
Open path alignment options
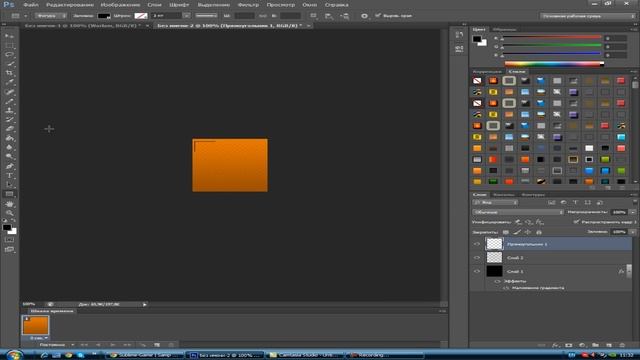coord(329,16)
